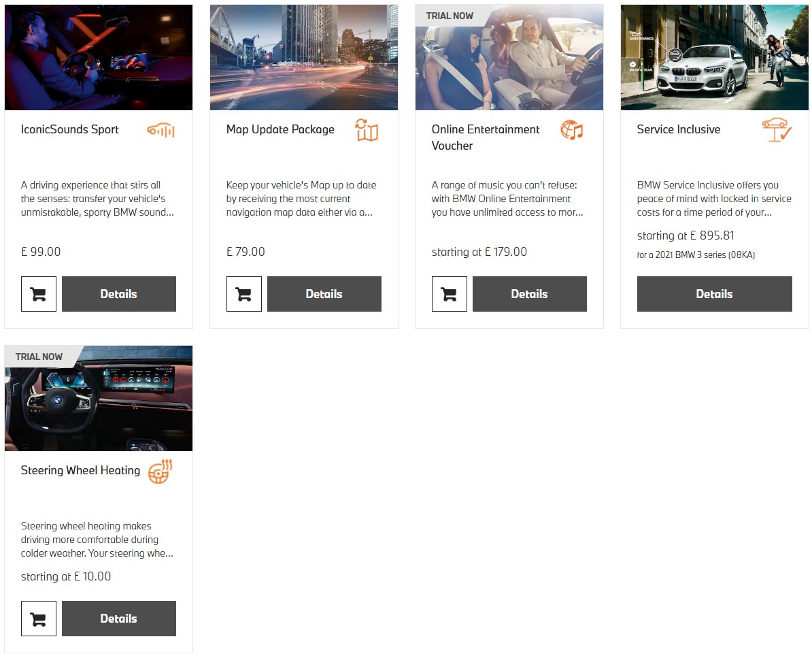View Details for Online Entertainment Voucher

[x=530, y=294]
